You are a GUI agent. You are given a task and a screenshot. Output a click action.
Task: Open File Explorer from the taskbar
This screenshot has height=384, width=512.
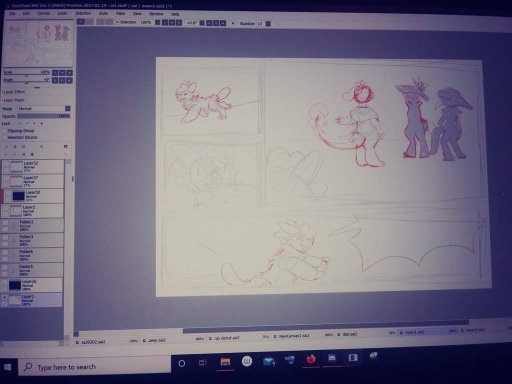coord(225,362)
